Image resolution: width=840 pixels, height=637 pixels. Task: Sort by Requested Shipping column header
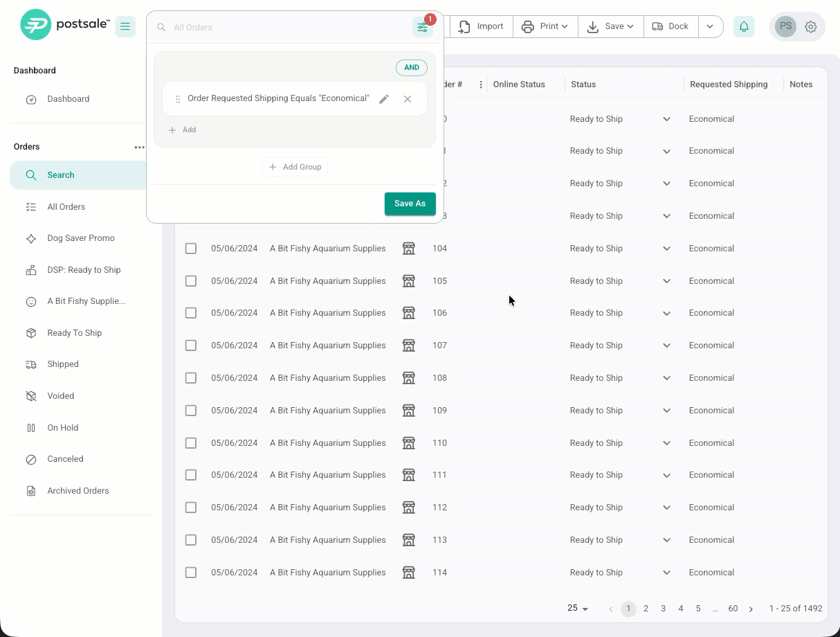click(729, 84)
